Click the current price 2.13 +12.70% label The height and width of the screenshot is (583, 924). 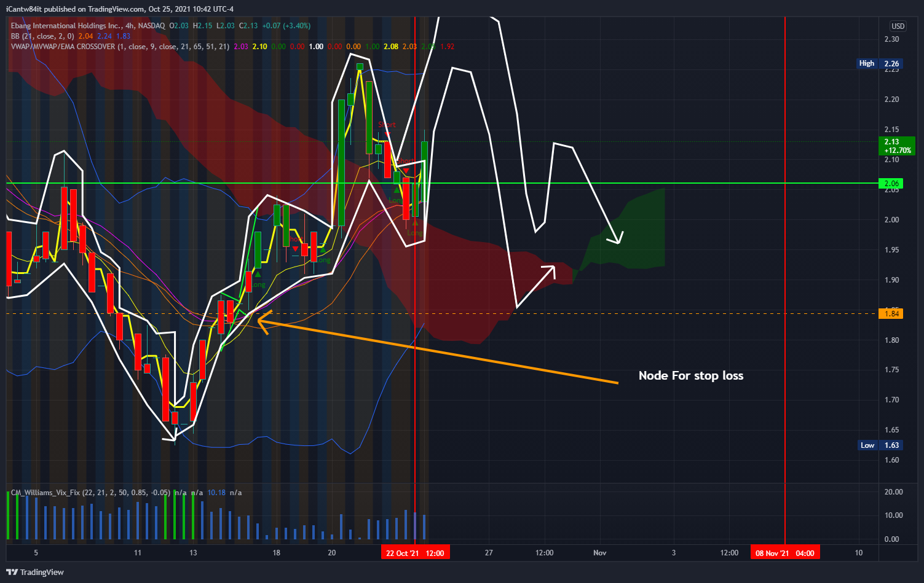(898, 146)
